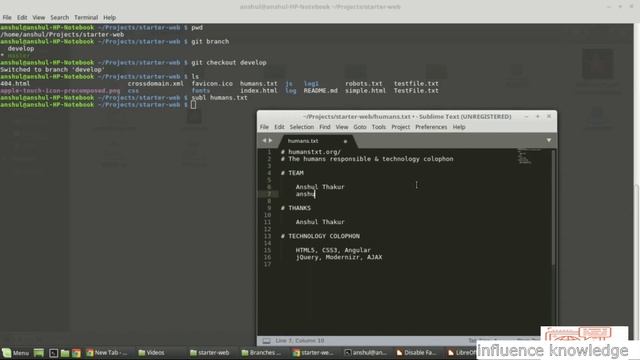Screen dimensions: 640x360
Task: Open Sublime Text's View menu
Action: [x=342, y=127]
